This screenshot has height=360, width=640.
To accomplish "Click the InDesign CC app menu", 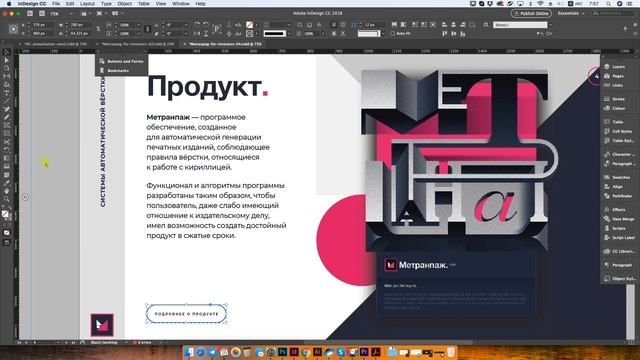I will point(32,3).
